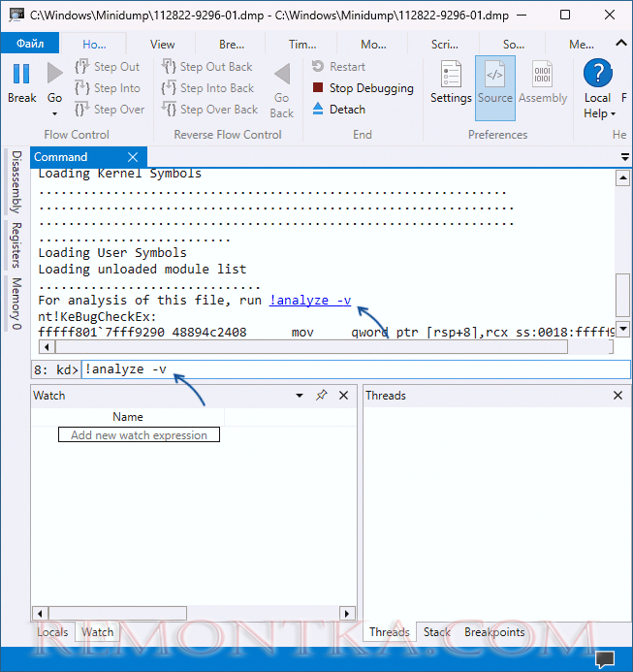Click Step Out Back
This screenshot has height=672, width=633.
[x=207, y=67]
